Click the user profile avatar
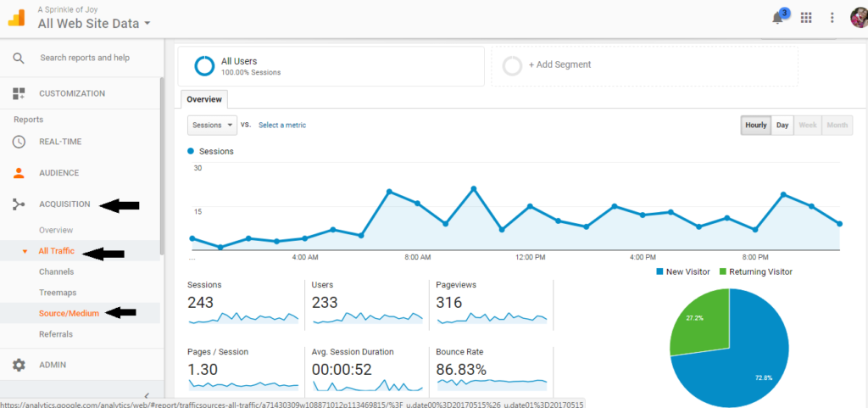Screen dimensions: 868x408 [x=858, y=18]
